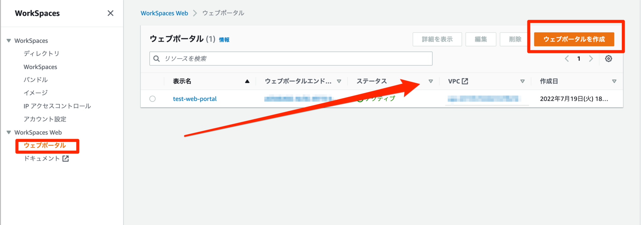Open IP アクセスコントロール in the sidebar
The width and height of the screenshot is (644, 225).
(x=57, y=106)
